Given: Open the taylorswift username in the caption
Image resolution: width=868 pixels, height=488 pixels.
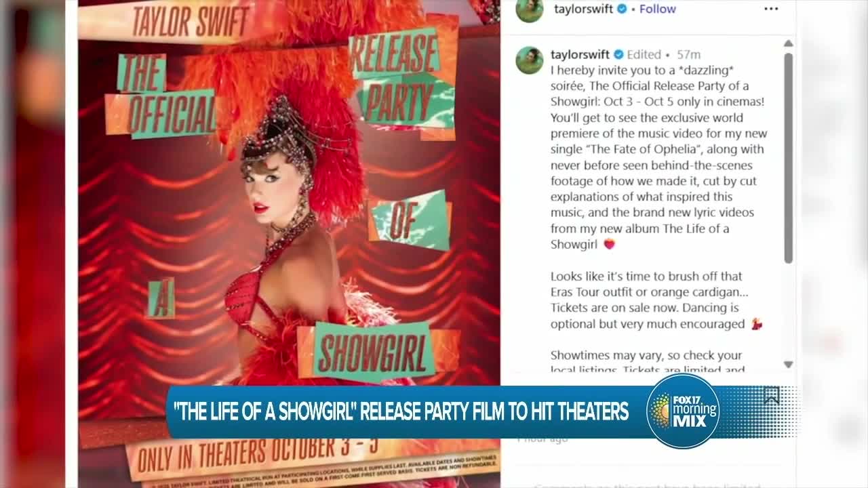Looking at the screenshot, I should (580, 55).
